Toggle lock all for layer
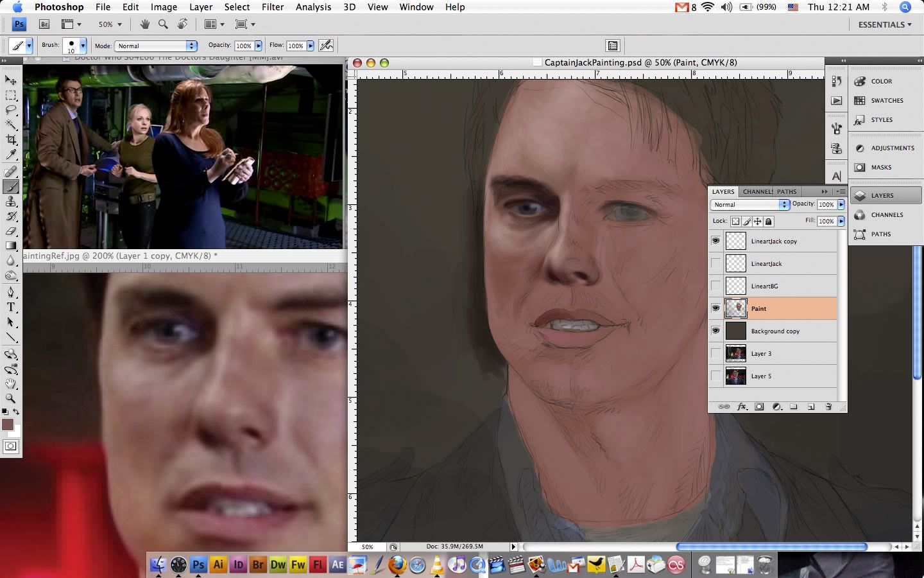 pyautogui.click(x=769, y=221)
